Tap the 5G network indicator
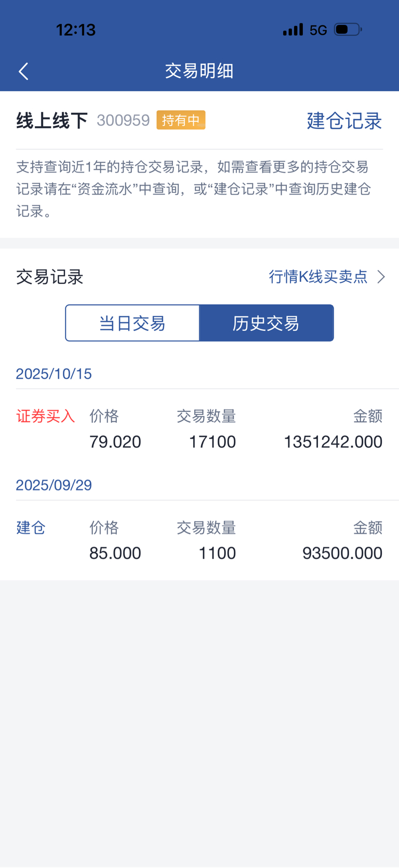 318,30
